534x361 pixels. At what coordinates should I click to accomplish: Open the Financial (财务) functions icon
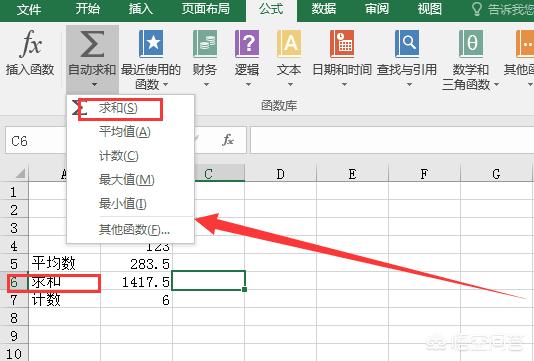pyautogui.click(x=205, y=43)
